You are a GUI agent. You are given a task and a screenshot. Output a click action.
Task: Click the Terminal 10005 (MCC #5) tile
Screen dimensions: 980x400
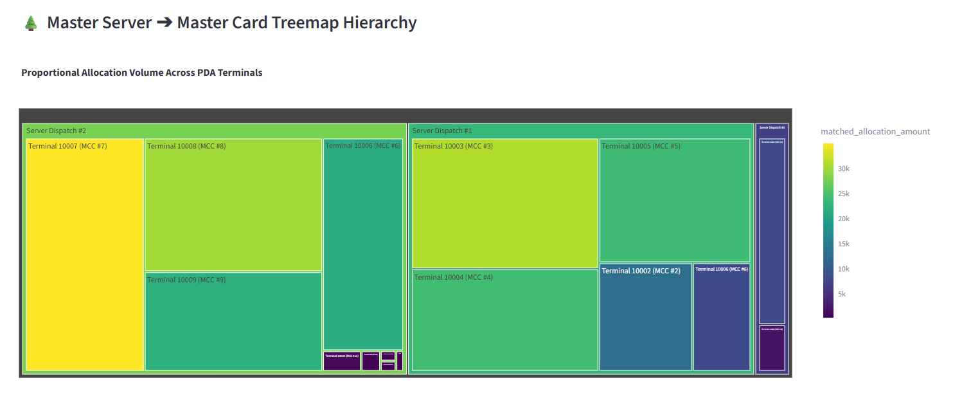click(x=675, y=200)
